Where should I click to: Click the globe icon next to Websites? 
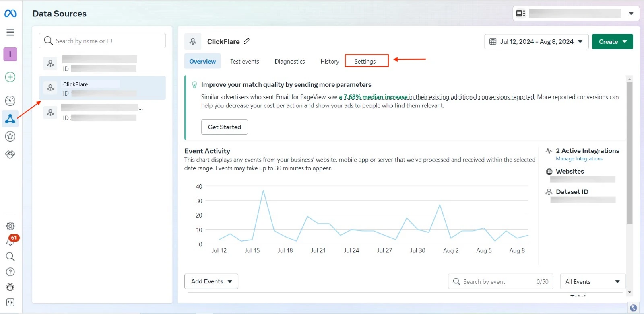[549, 172]
